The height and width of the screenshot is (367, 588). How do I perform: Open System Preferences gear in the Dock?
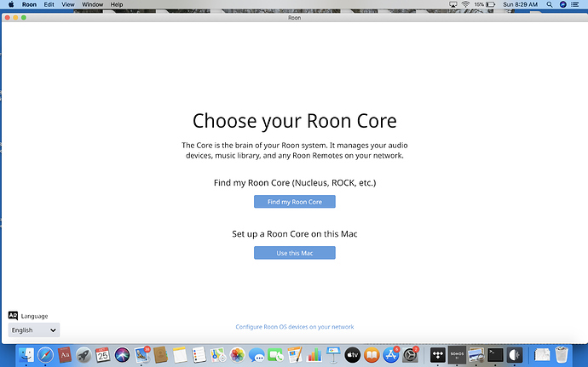tap(410, 354)
